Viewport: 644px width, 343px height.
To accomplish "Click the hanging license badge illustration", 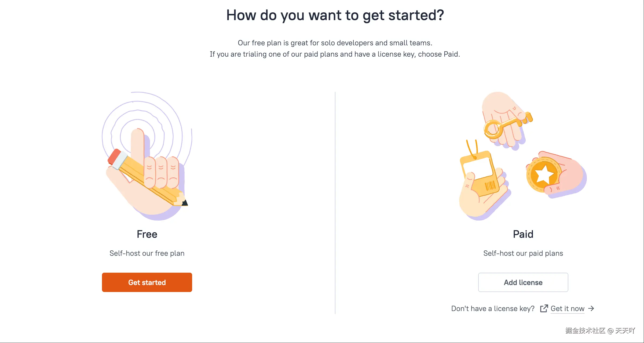I will (479, 172).
